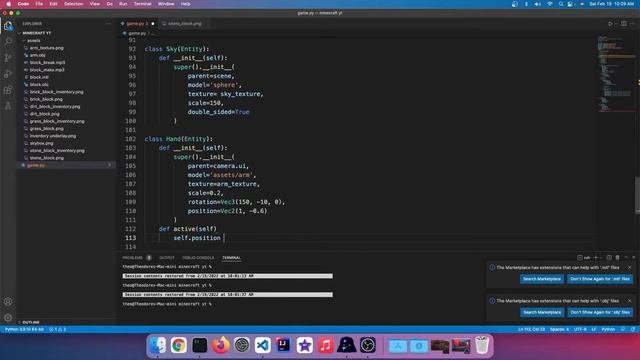This screenshot has height=360, width=640.
Task: Open the Run and Debug view
Action: (8, 74)
